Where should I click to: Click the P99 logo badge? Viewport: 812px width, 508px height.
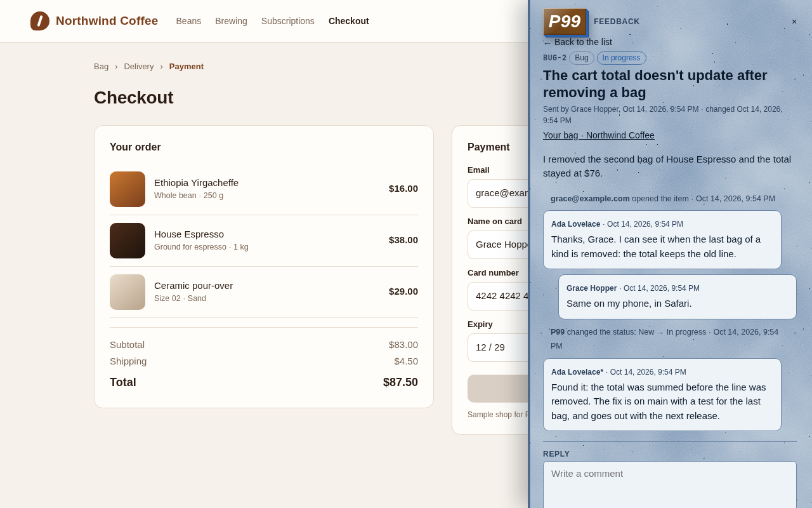pos(565,22)
